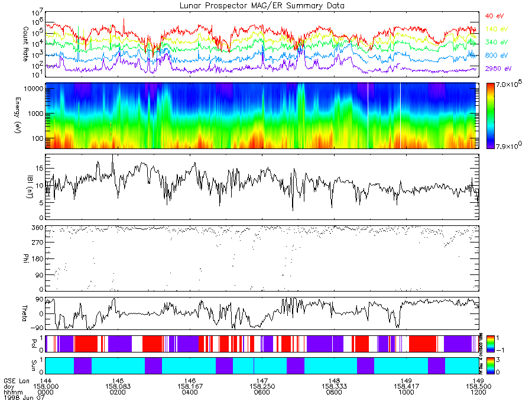Click the doy value '158.417'

coord(406,387)
